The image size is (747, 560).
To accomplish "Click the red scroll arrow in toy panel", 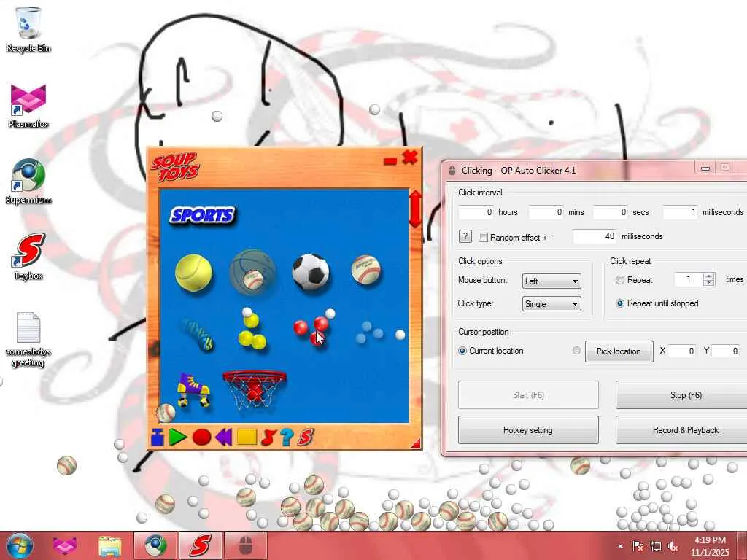I will [415, 209].
